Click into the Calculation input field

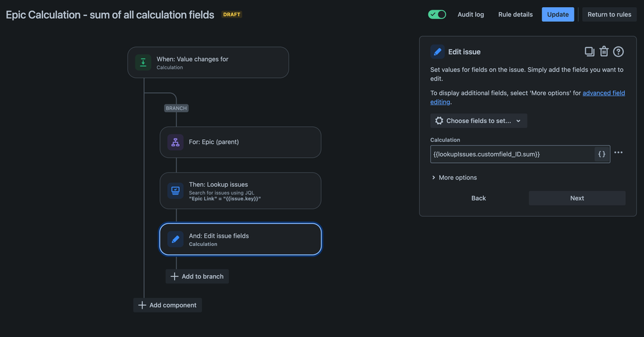coord(512,154)
